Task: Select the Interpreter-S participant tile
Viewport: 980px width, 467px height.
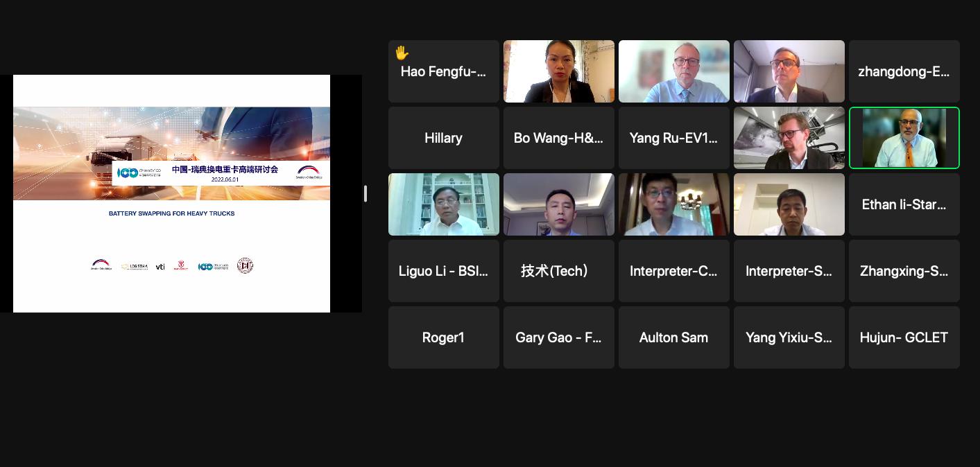Action: coord(789,271)
